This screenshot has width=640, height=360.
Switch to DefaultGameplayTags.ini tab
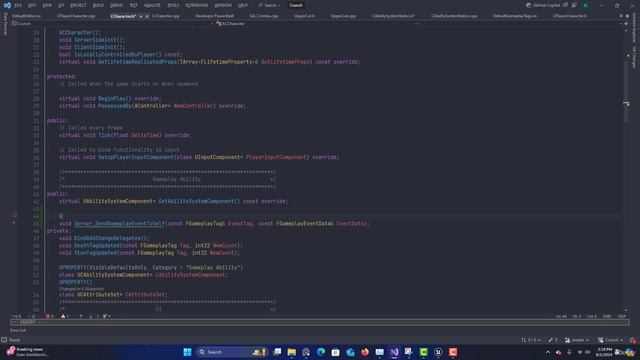pyautogui.click(x=514, y=16)
